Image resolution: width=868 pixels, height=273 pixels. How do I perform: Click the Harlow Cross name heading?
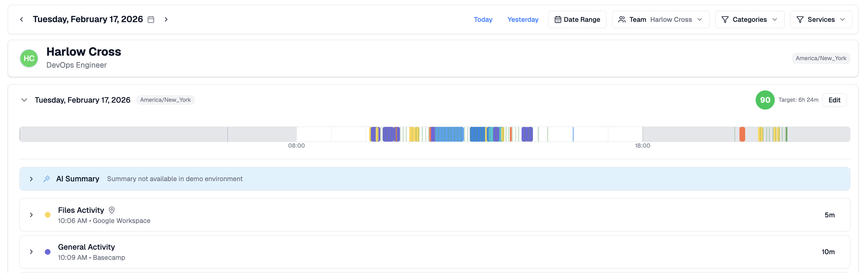click(x=84, y=51)
